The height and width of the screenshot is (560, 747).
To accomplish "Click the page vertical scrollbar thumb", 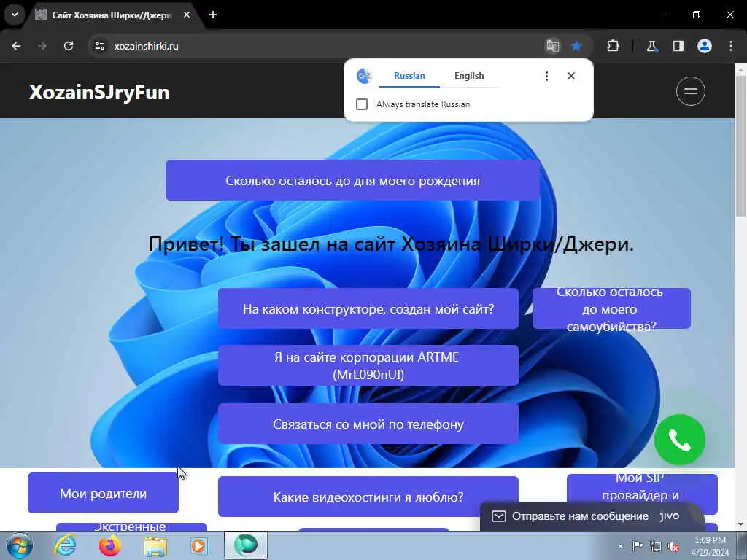I will pyautogui.click(x=740, y=145).
